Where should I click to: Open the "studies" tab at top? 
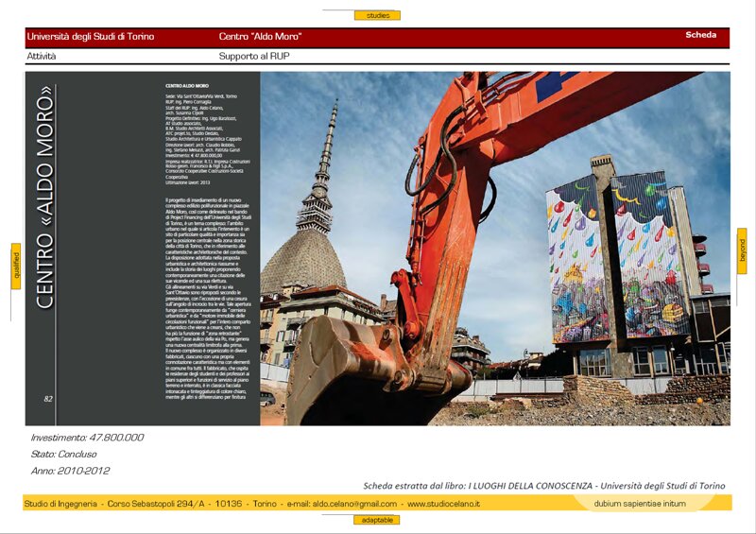(377, 15)
